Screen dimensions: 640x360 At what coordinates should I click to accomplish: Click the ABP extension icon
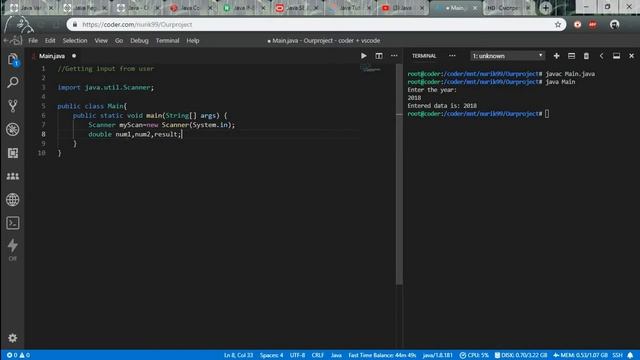coord(593,24)
